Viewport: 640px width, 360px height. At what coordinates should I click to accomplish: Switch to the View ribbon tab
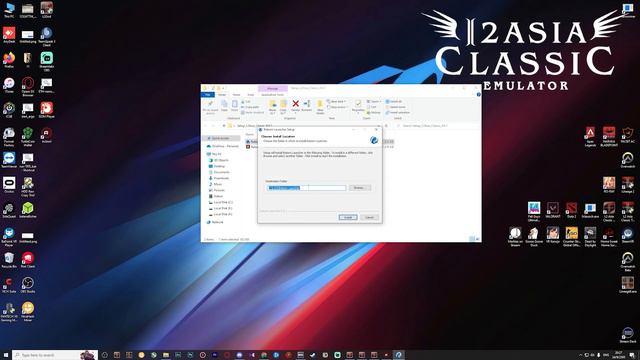[x=251, y=95]
